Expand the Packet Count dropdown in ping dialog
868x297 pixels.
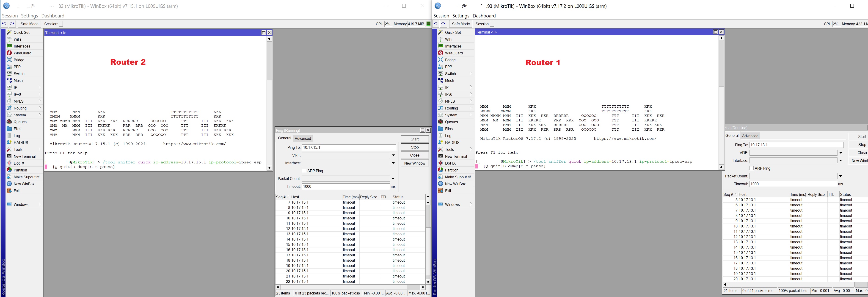coord(393,179)
